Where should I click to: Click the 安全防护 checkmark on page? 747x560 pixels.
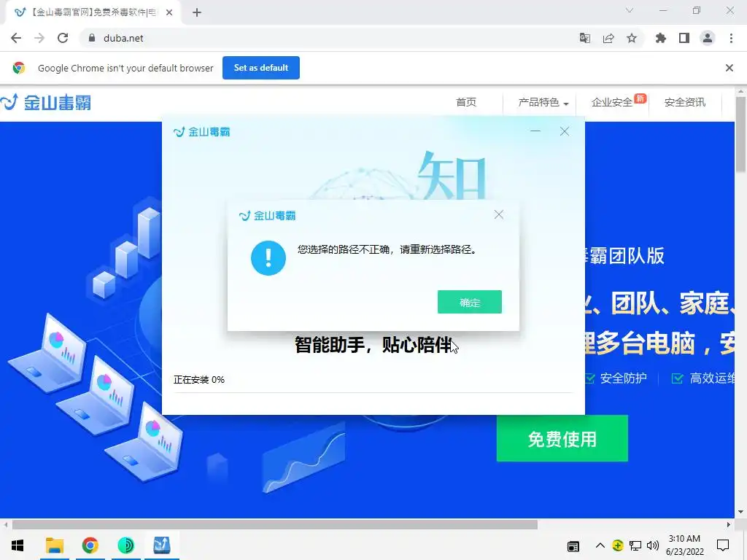coord(589,378)
